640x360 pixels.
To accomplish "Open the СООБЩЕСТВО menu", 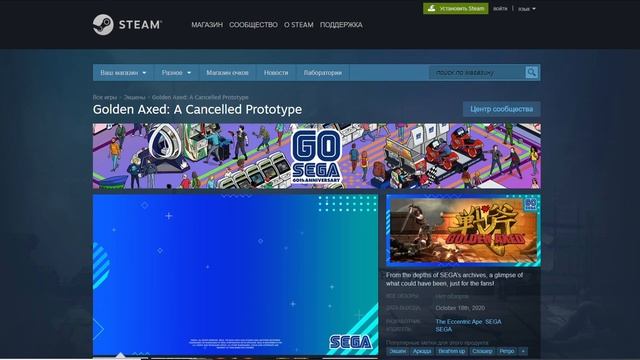I will click(253, 25).
